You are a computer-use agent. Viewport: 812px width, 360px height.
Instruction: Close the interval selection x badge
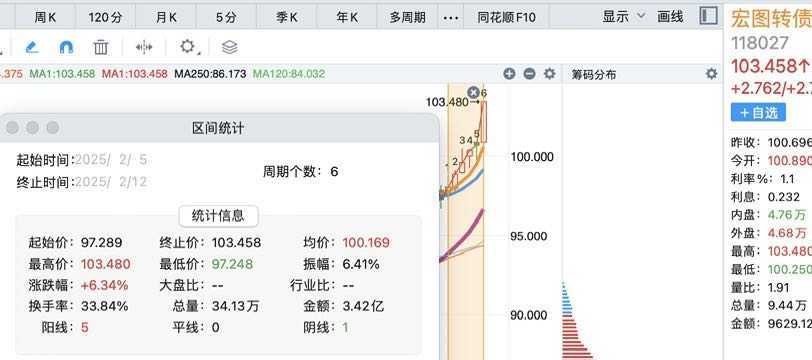tap(473, 92)
